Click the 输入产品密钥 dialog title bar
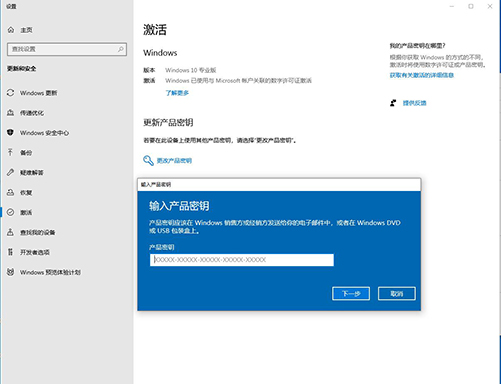The width and height of the screenshot is (501, 384). point(279,184)
